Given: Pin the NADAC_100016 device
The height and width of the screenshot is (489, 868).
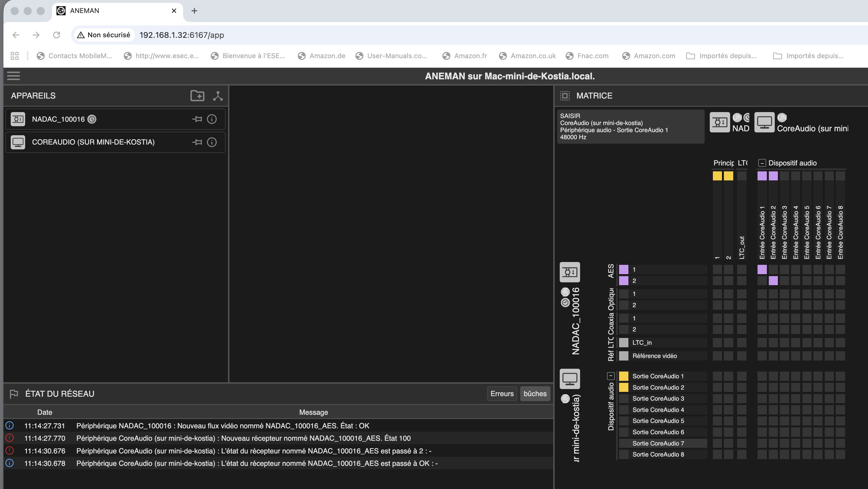Looking at the screenshot, I should 197,119.
